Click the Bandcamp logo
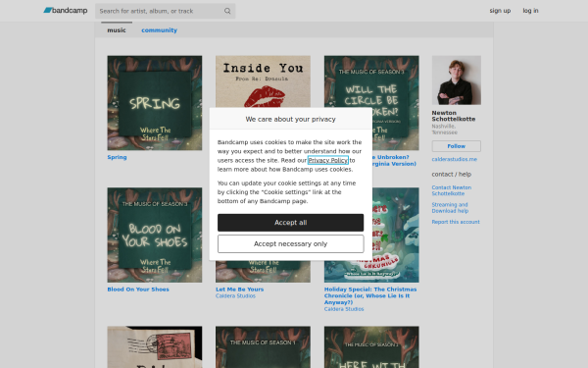The height and width of the screenshot is (368, 588). [x=66, y=11]
